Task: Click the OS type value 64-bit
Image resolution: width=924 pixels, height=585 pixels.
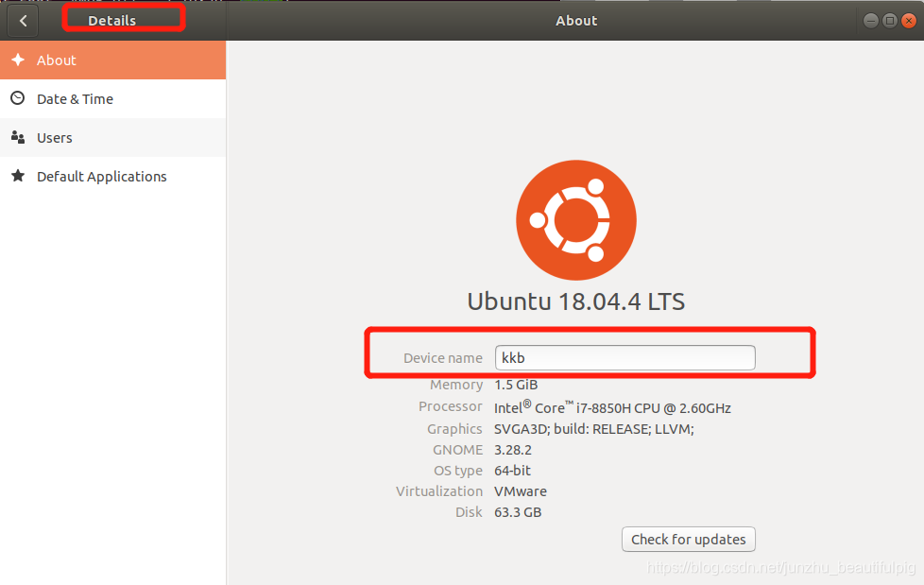Action: click(x=512, y=471)
